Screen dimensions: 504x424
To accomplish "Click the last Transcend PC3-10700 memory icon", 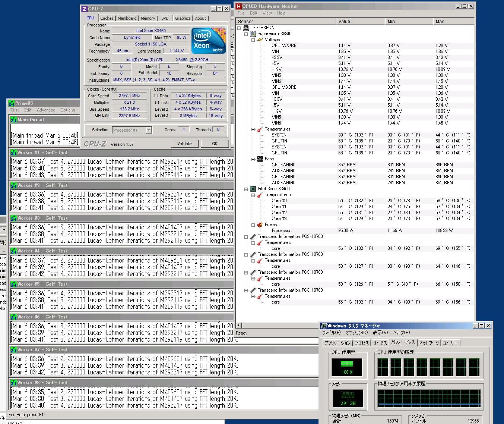I will 253,290.
